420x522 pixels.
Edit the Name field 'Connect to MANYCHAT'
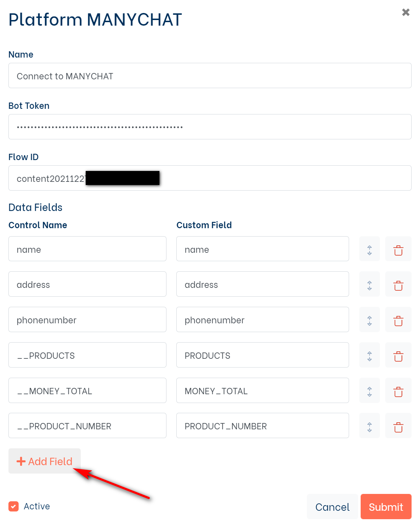pyautogui.click(x=210, y=76)
